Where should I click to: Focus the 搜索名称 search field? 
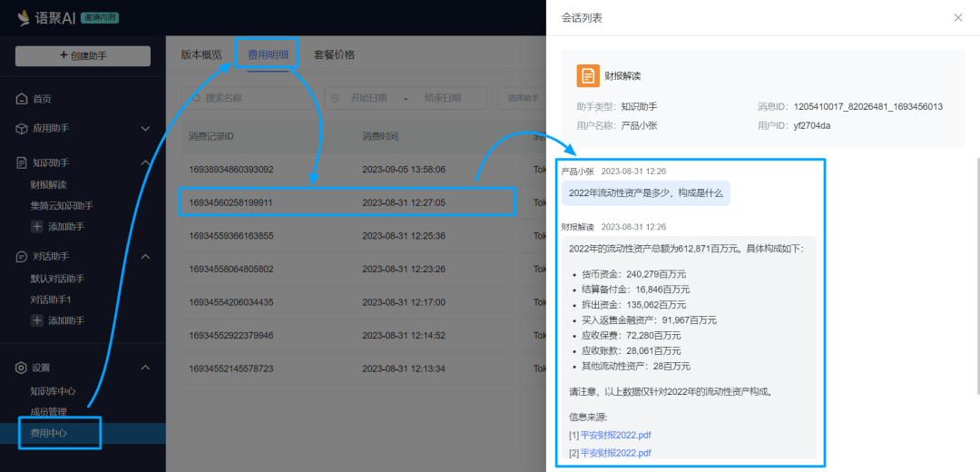248,98
